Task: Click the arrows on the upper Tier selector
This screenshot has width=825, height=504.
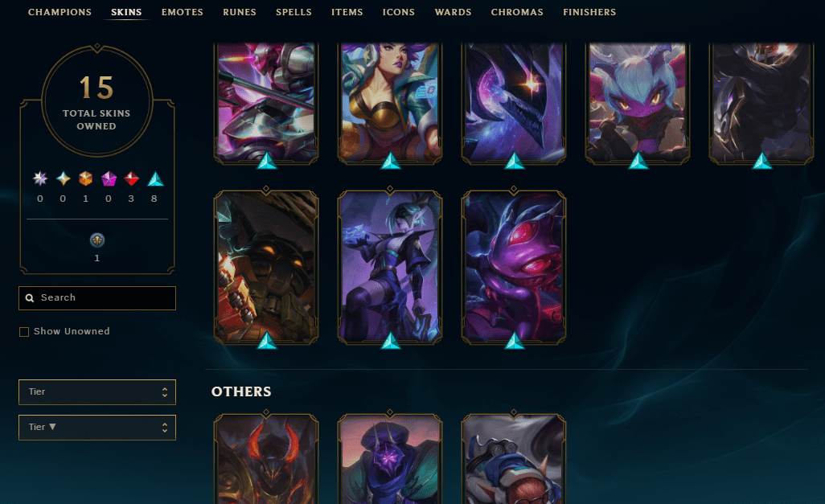Action: [165, 392]
